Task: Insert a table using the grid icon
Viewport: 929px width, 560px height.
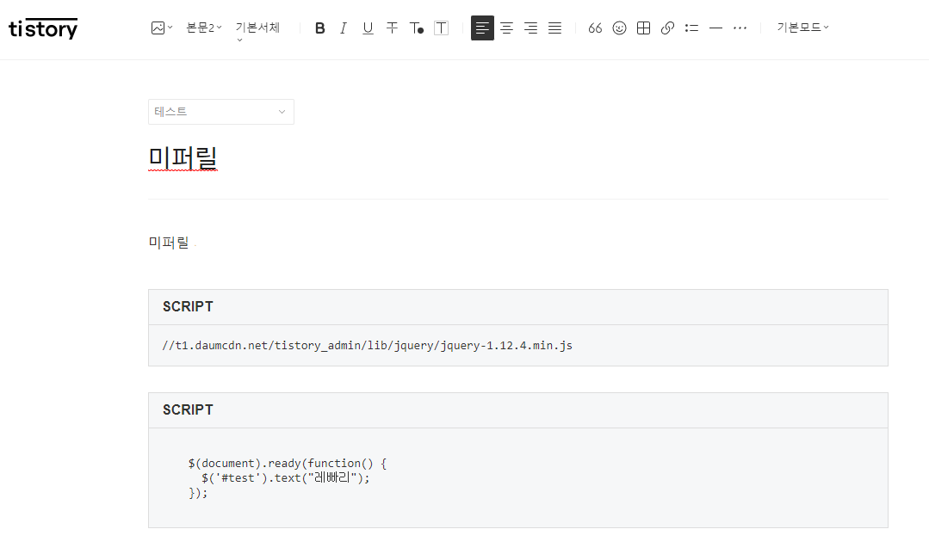Action: pos(643,28)
